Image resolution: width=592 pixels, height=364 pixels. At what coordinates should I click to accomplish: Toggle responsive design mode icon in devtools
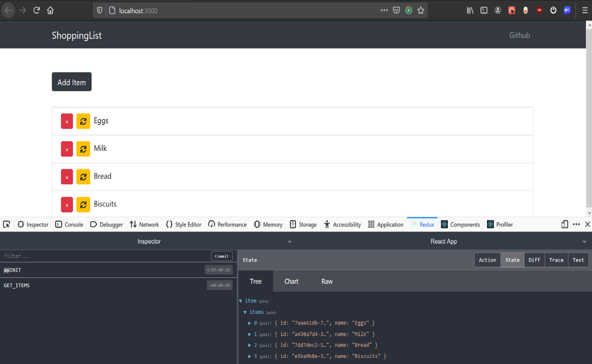[x=565, y=224]
